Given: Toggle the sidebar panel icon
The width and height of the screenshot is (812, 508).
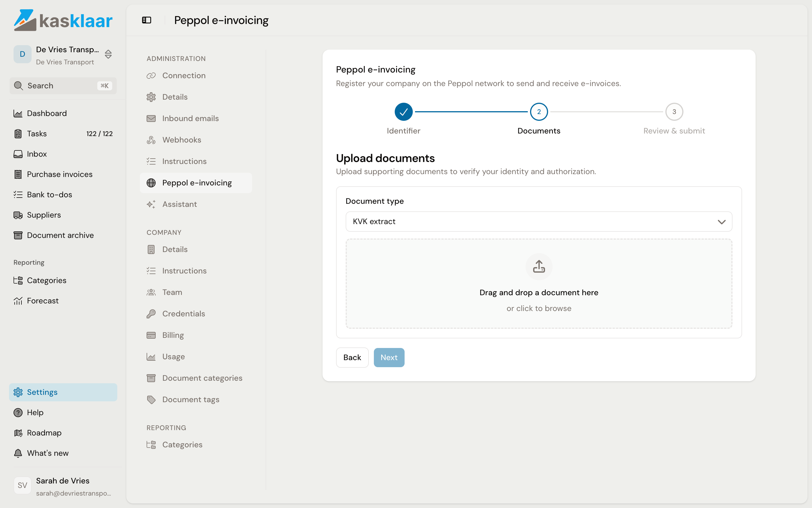Looking at the screenshot, I should coord(147,20).
